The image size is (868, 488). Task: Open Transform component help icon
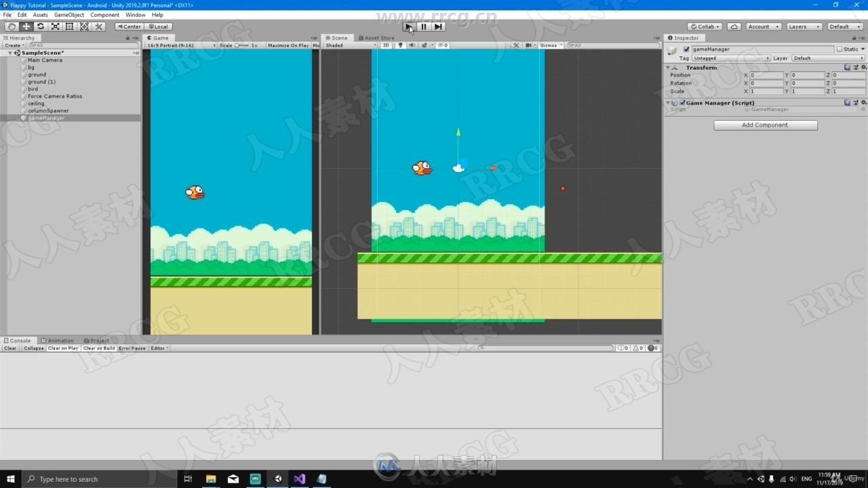coord(848,67)
